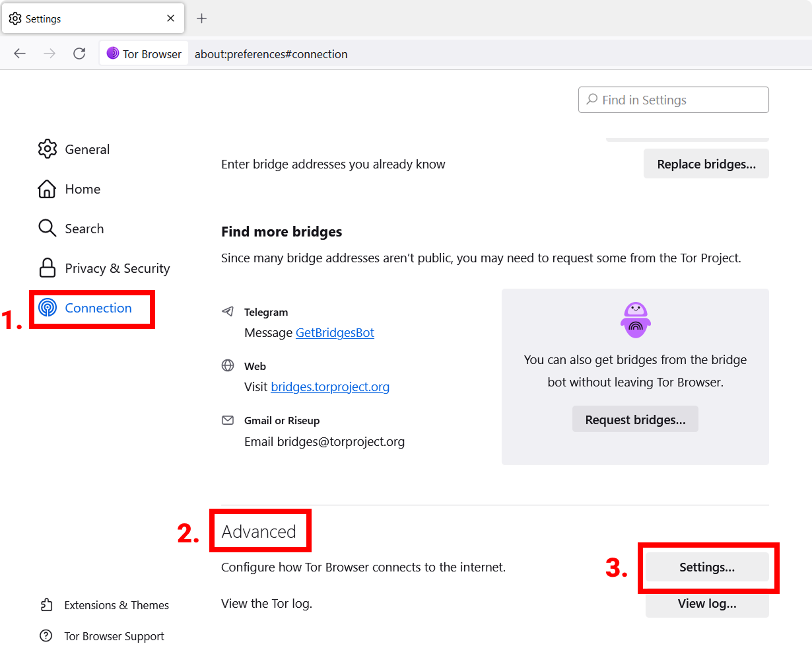
Task: Reload the current page
Action: tap(79, 54)
